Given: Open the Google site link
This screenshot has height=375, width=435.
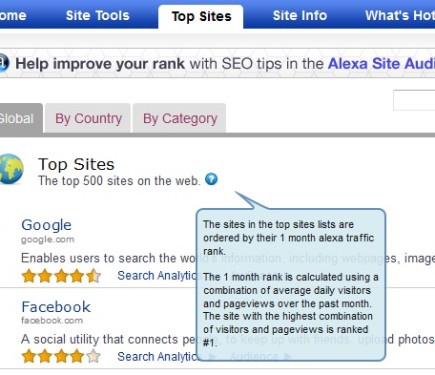Looking at the screenshot, I should tap(46, 225).
